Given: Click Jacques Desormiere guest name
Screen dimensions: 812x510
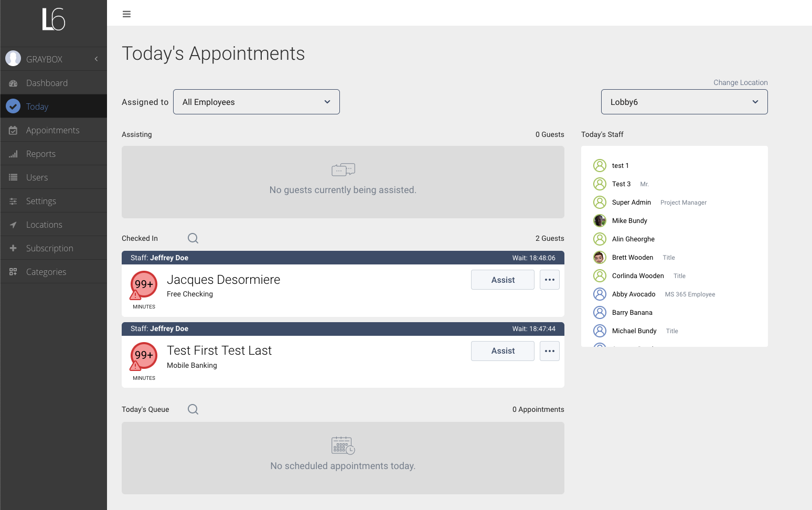Looking at the screenshot, I should (x=223, y=280).
